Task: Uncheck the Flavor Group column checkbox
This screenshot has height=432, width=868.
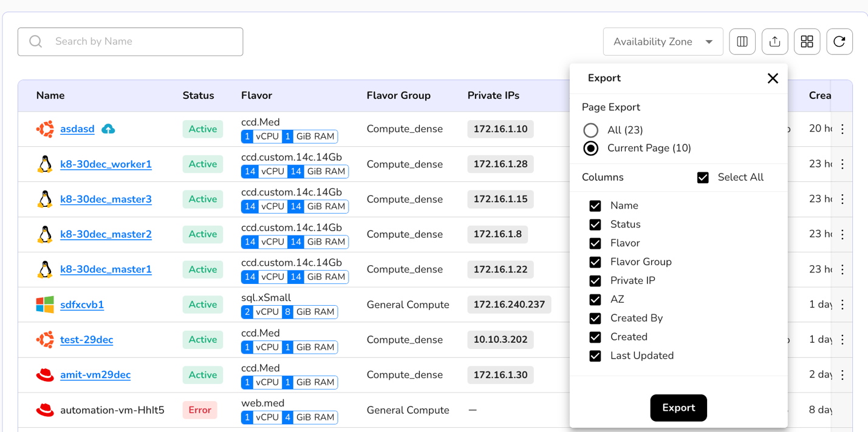Action: point(595,262)
